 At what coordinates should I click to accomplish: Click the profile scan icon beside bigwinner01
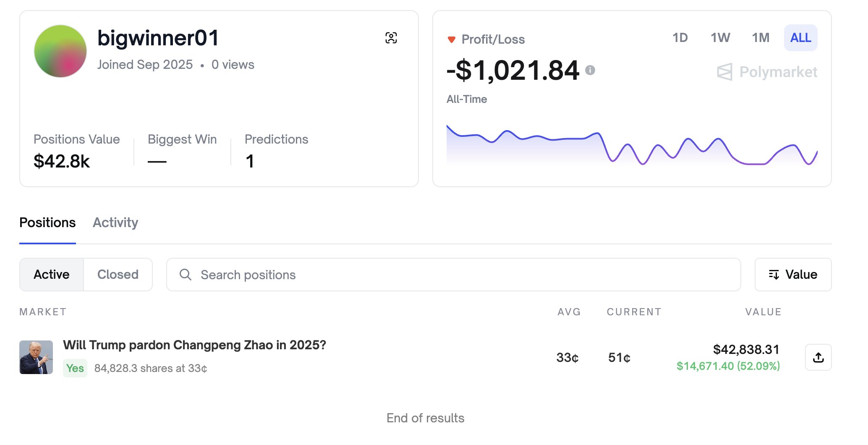391,38
